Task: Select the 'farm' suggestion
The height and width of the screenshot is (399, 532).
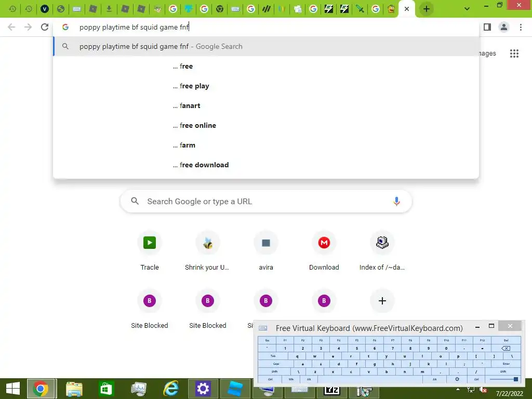Action: [266, 145]
